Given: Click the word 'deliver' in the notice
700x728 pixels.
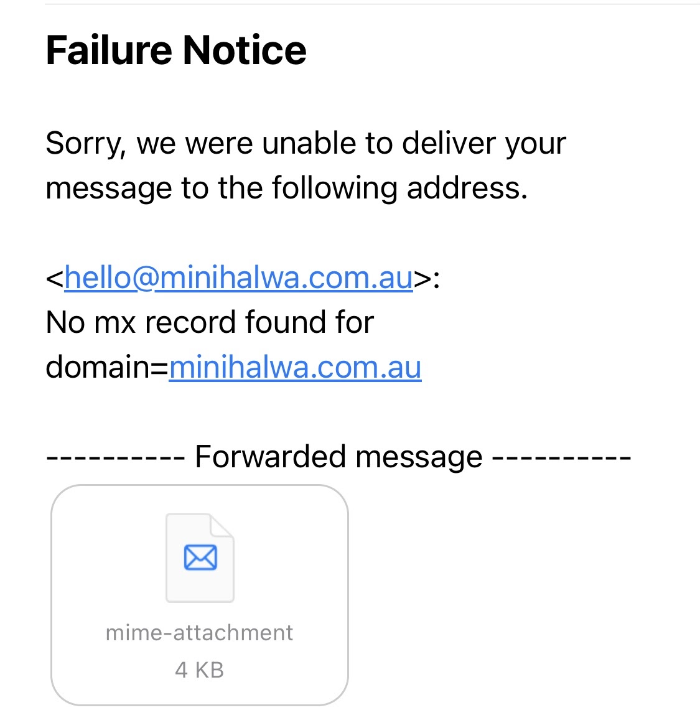Looking at the screenshot, I should coord(449,143).
